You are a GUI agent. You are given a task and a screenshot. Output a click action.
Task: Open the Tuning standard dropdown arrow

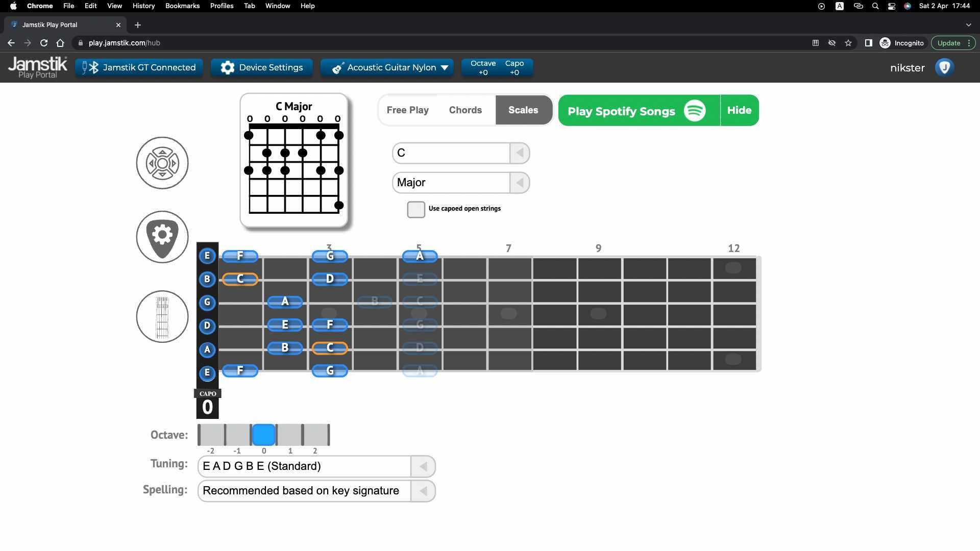423,466
